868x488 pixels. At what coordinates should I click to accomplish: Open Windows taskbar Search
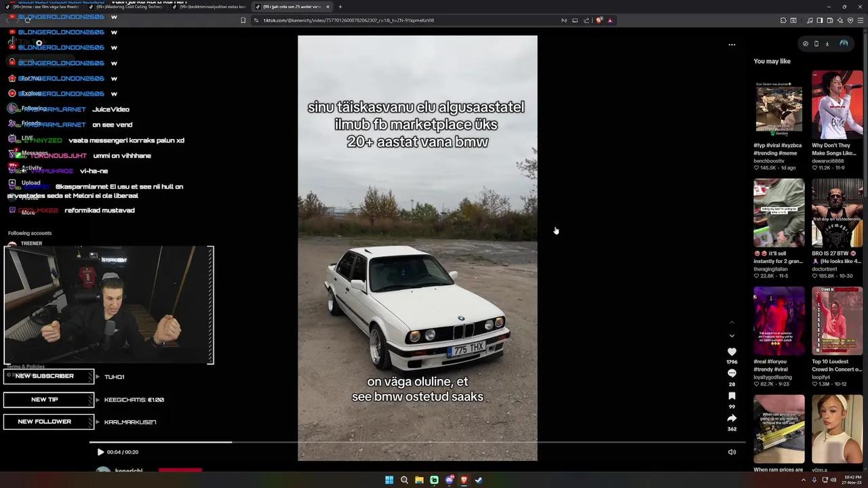click(404, 480)
